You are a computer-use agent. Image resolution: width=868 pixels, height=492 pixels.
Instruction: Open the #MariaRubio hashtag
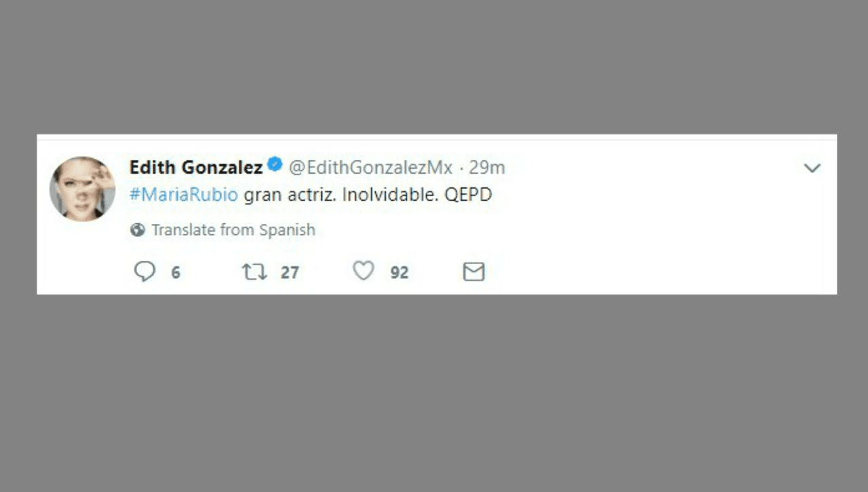[183, 195]
